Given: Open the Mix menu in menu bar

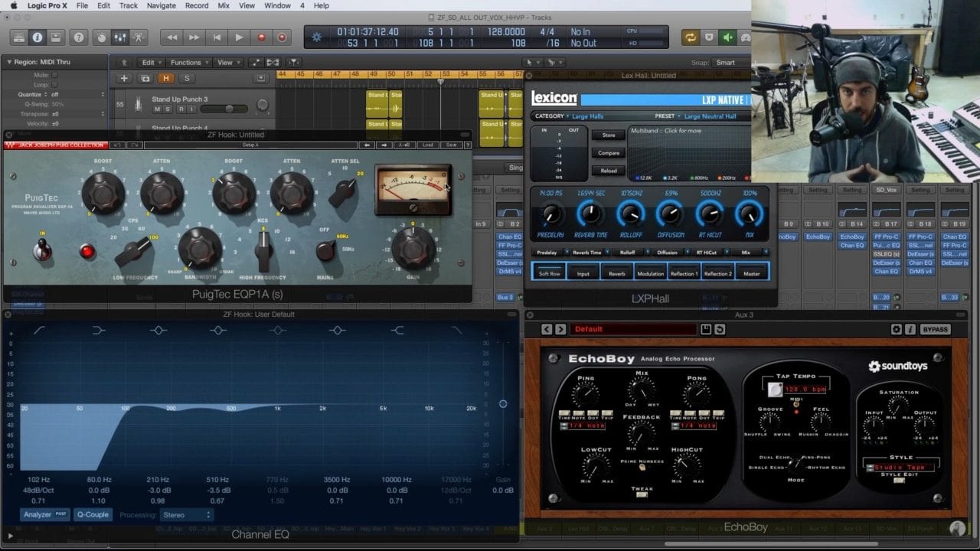Looking at the screenshot, I should click(x=224, y=5).
